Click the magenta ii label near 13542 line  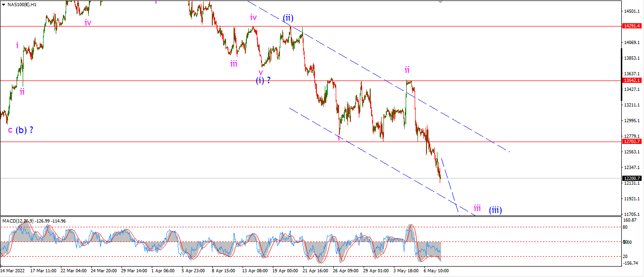tap(407, 70)
